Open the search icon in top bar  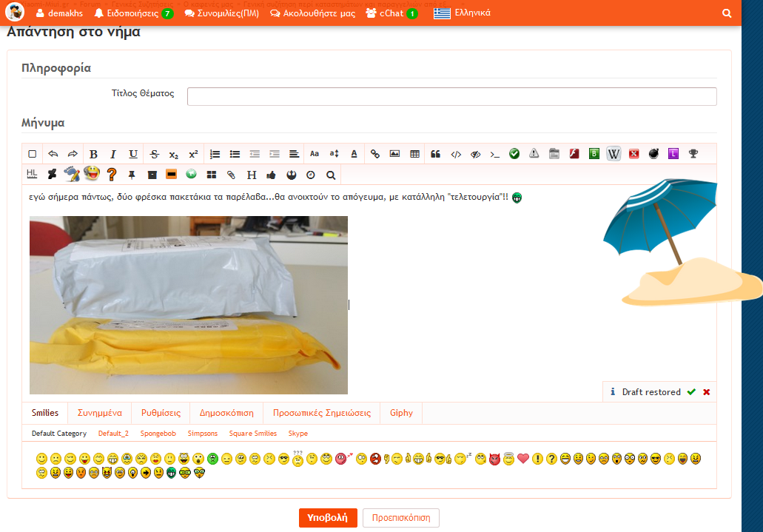click(727, 13)
